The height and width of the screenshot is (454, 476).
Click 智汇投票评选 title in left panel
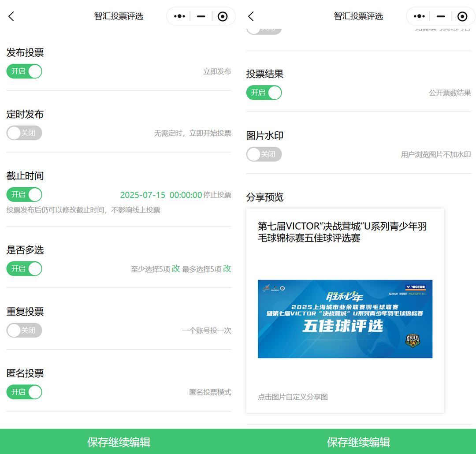(x=119, y=16)
